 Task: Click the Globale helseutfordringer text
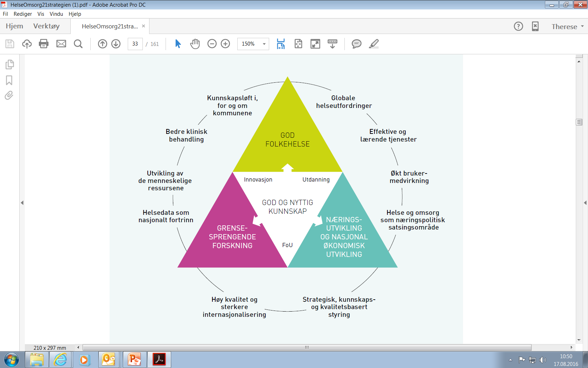pyautogui.click(x=344, y=102)
